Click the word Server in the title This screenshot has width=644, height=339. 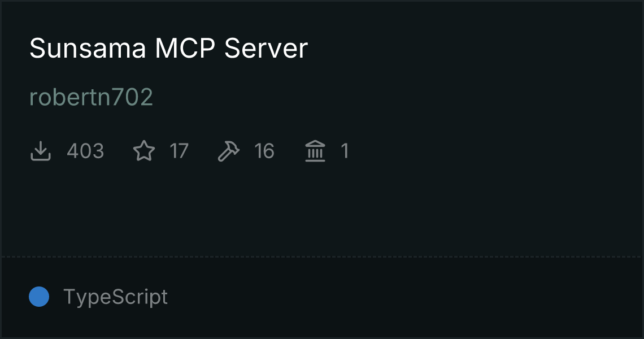point(266,48)
